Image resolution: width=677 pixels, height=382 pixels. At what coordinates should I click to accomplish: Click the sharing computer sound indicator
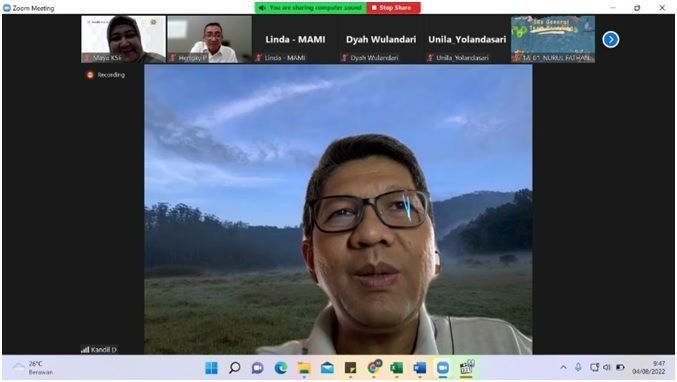pyautogui.click(x=311, y=8)
